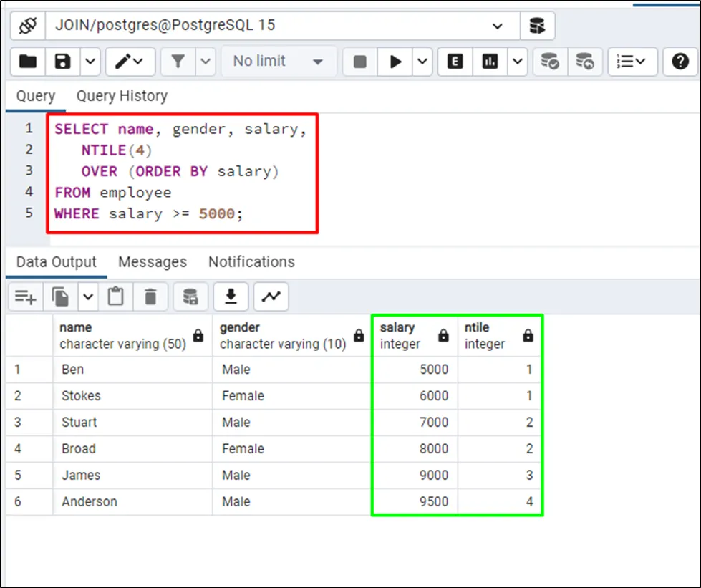
Task: Click the Execute query play button
Action: [395, 62]
